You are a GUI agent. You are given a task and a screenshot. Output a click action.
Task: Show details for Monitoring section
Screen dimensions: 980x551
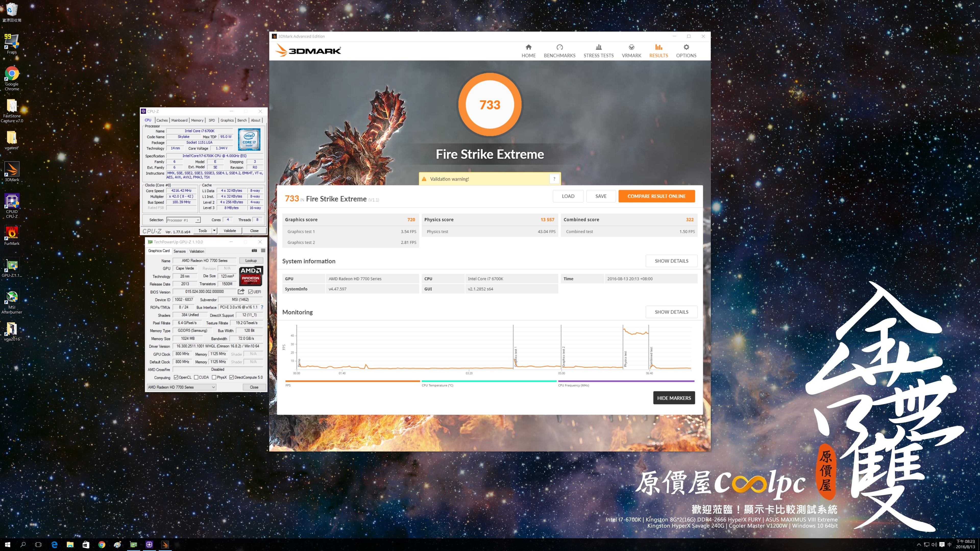point(671,312)
